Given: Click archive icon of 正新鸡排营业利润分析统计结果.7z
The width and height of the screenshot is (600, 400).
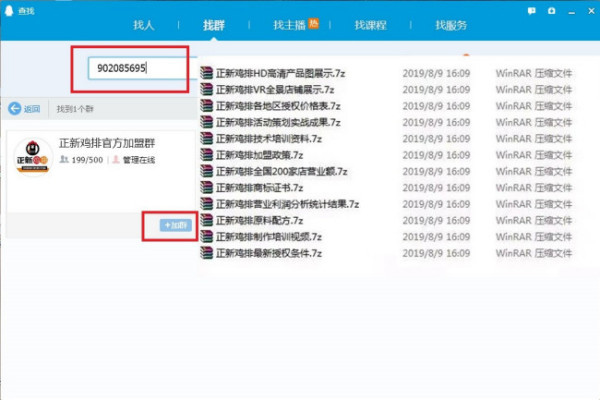Looking at the screenshot, I should click(x=207, y=204).
